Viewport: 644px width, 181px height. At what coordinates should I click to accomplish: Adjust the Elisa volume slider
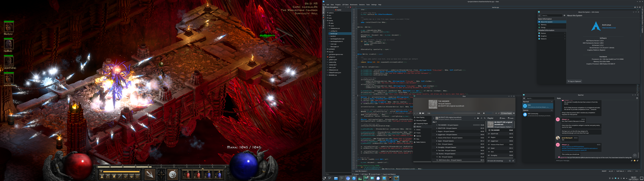490,113
